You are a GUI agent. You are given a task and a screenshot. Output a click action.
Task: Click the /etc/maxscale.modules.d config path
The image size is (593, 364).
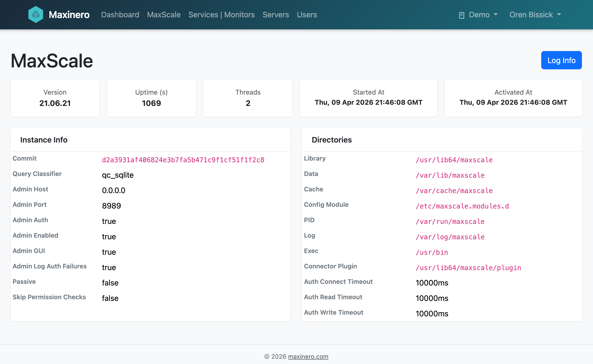click(x=462, y=206)
